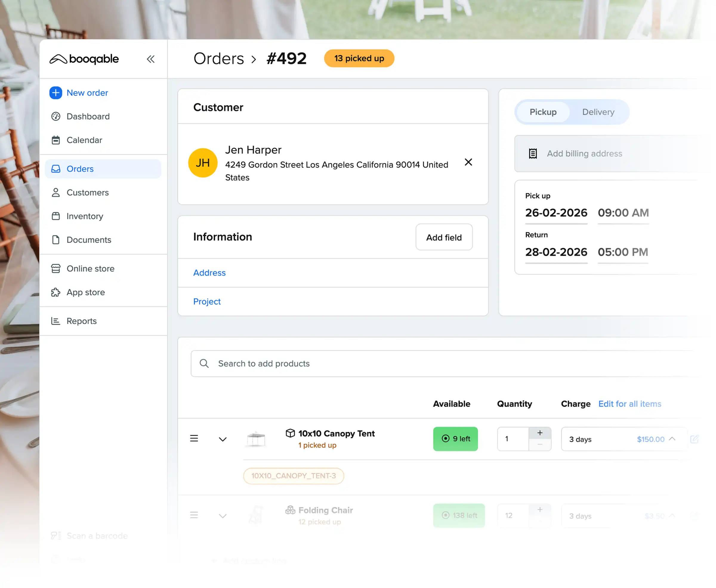Viewport: 716px width, 588px height.
Task: Click Scan a barcode
Action: pyautogui.click(x=97, y=536)
